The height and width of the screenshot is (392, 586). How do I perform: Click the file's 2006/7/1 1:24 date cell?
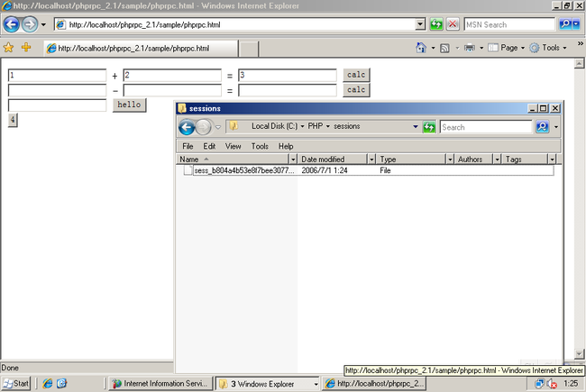(325, 170)
